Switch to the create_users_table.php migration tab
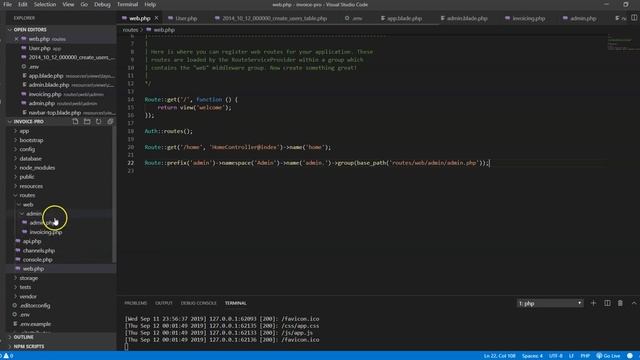Viewport: 640px width, 360px height. (x=274, y=18)
